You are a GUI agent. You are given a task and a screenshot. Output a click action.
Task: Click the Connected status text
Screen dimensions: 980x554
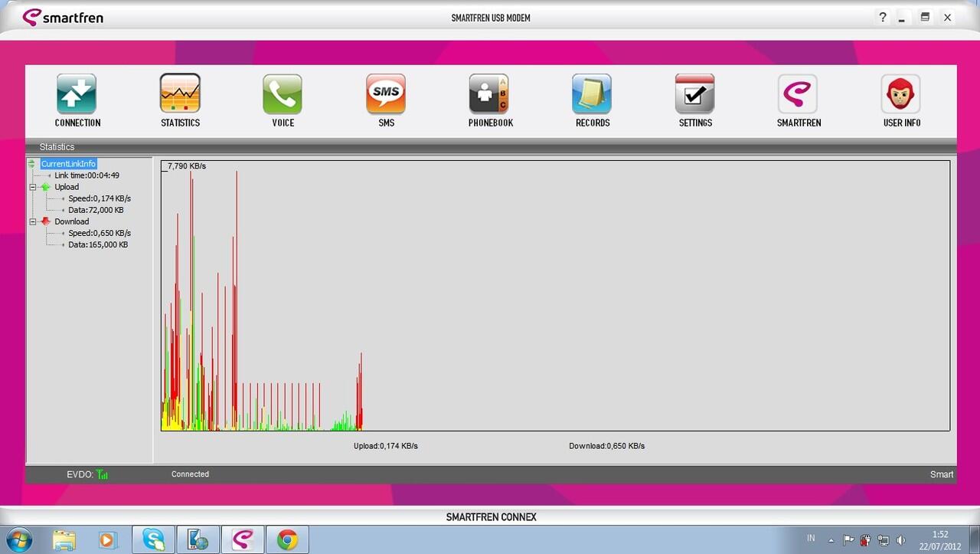(190, 474)
